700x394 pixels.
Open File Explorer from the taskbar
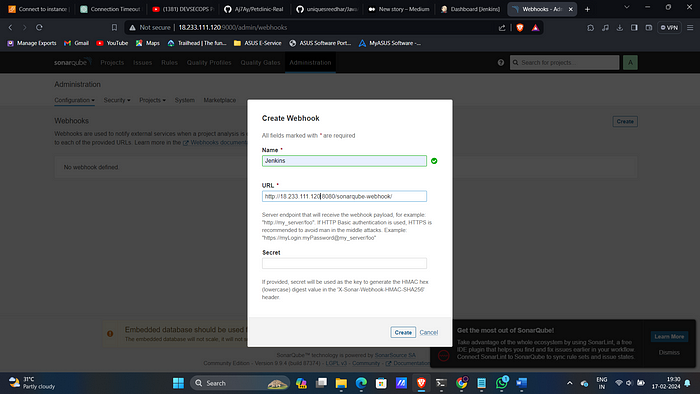click(x=341, y=383)
